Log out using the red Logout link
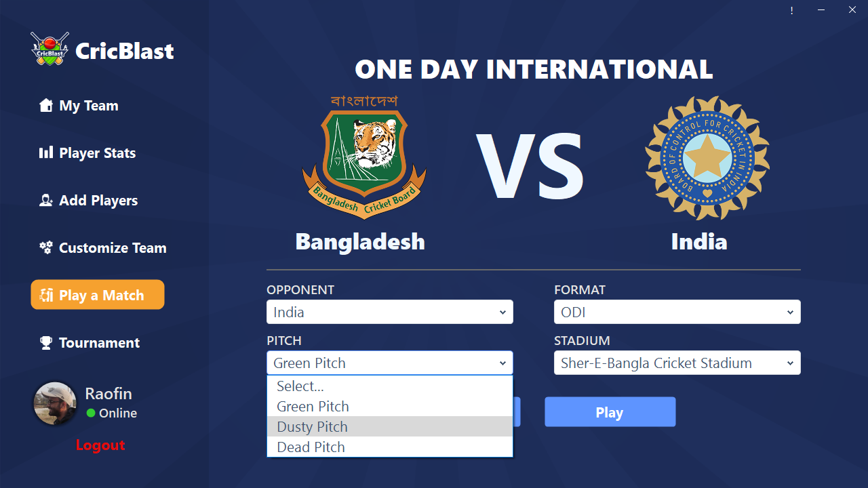Screen dimensions: 868x488 click(100, 445)
